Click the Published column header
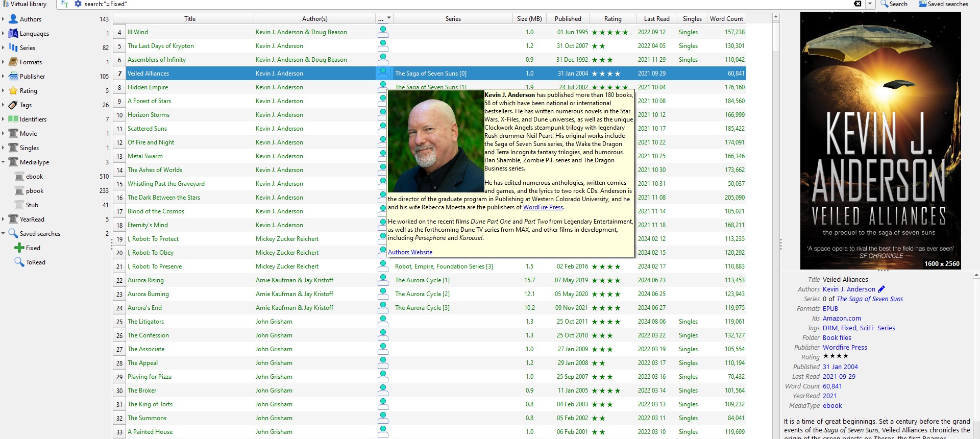Viewport: 980px width, 439px height. tap(568, 19)
